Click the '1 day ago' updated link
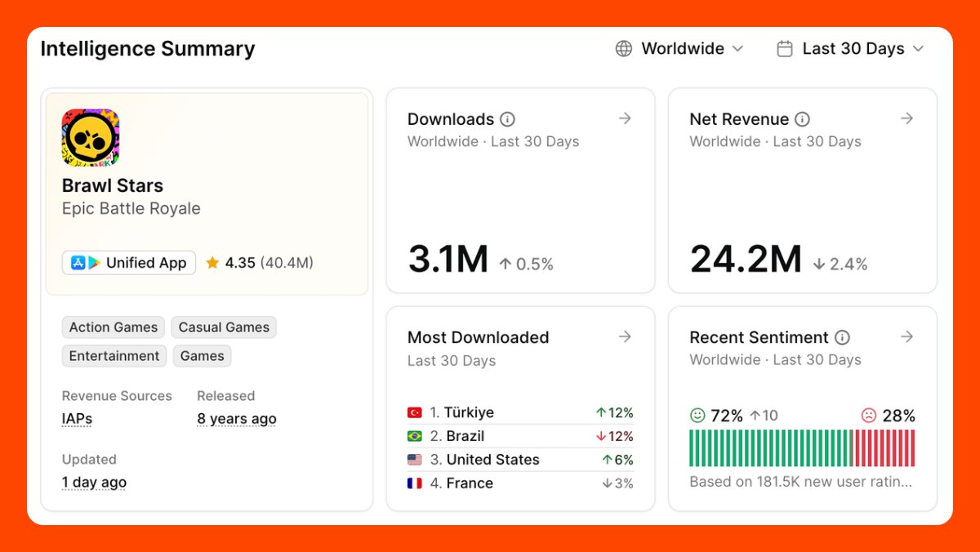The width and height of the screenshot is (980, 552). coord(94,483)
